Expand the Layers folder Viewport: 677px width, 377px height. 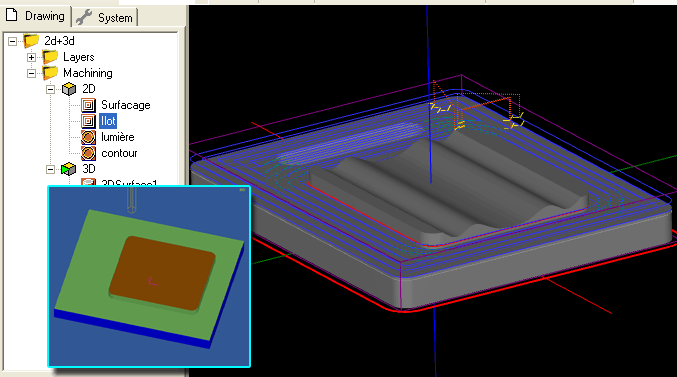pos(32,57)
